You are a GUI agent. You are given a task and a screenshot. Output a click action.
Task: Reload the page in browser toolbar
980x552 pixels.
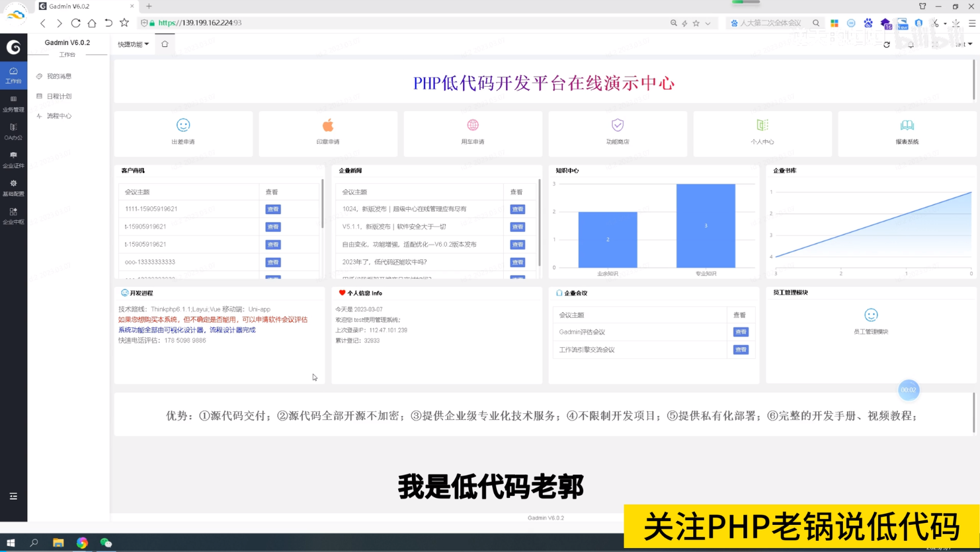pos(75,23)
